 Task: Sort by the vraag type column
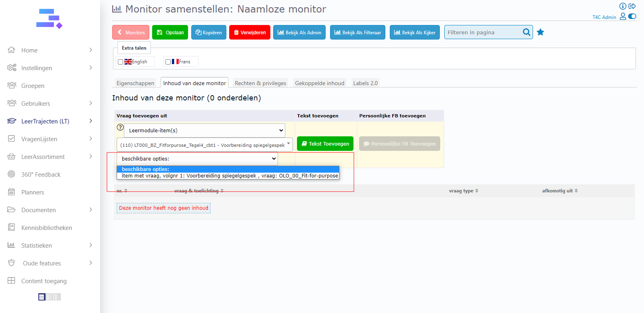click(x=463, y=191)
